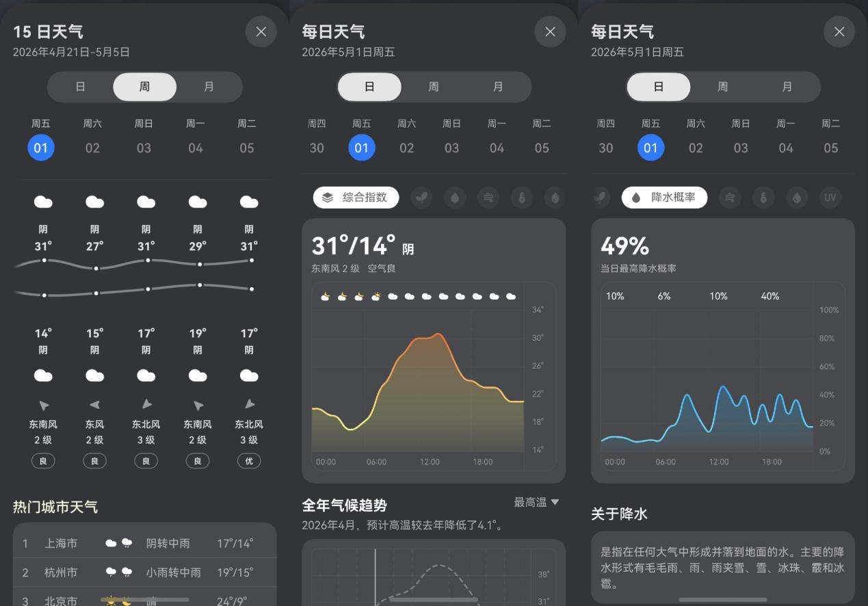Screen dimensions: 868x606
Task: Open the UV index metric icon
Action: tap(830, 197)
